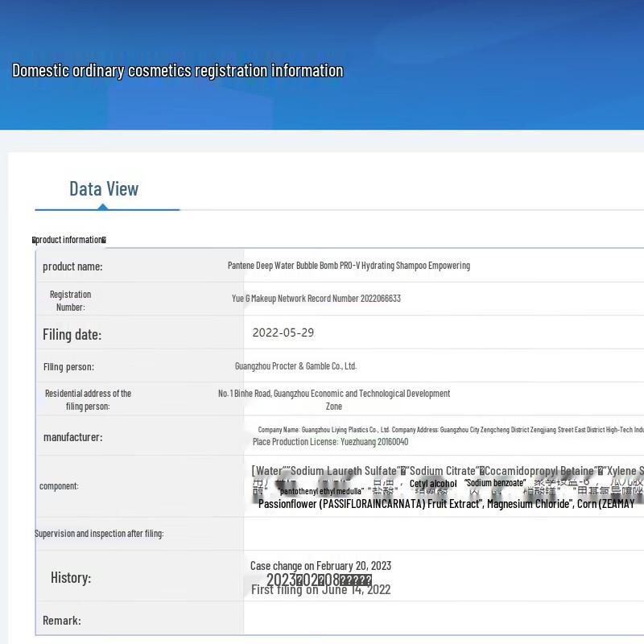Select the Pantene shampoo product name text
This screenshot has width=644, height=644.
pyautogui.click(x=349, y=266)
